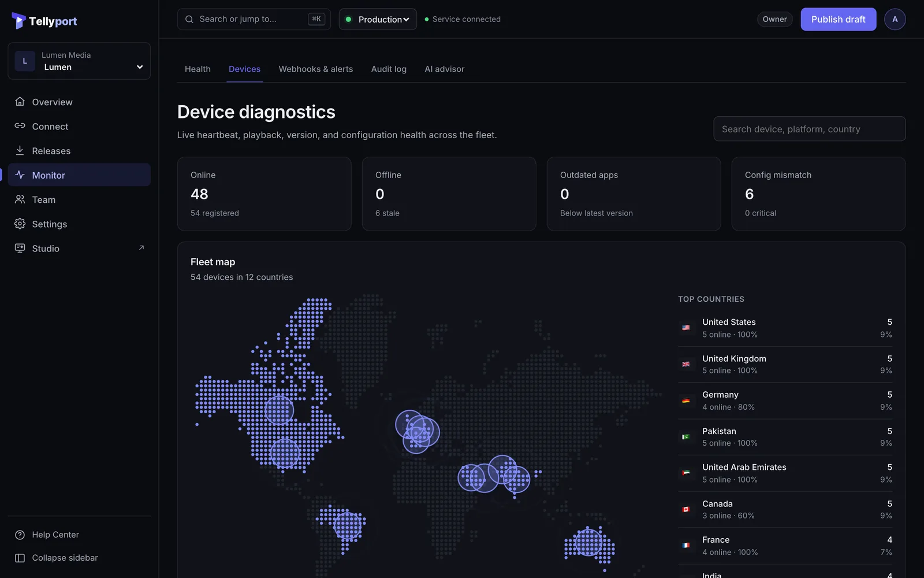Click the Lumen workspace L avatar
Viewport: 924px width, 578px height.
coord(25,61)
